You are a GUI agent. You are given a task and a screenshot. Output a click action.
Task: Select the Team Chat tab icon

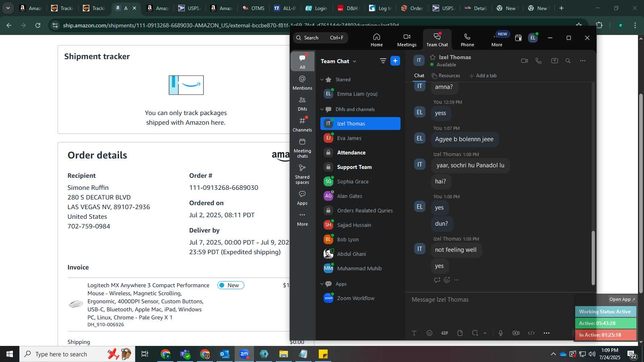437,40
